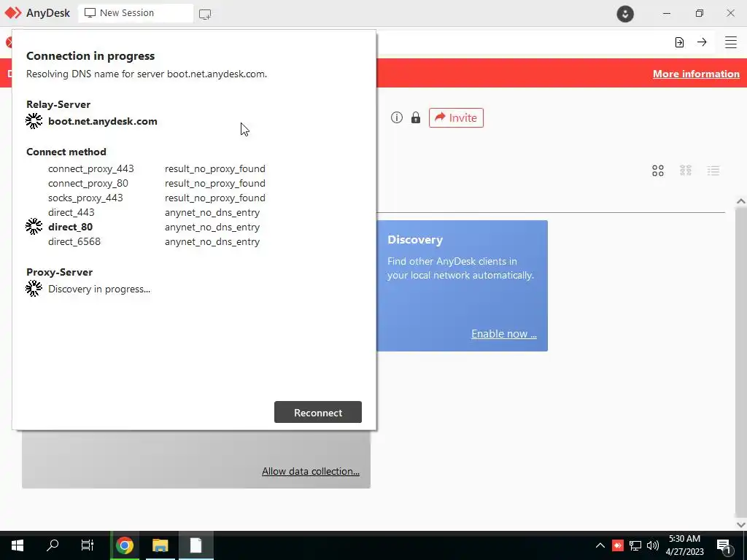Click the info icon beside the lock
This screenshot has width=747, height=560.
[x=396, y=117]
